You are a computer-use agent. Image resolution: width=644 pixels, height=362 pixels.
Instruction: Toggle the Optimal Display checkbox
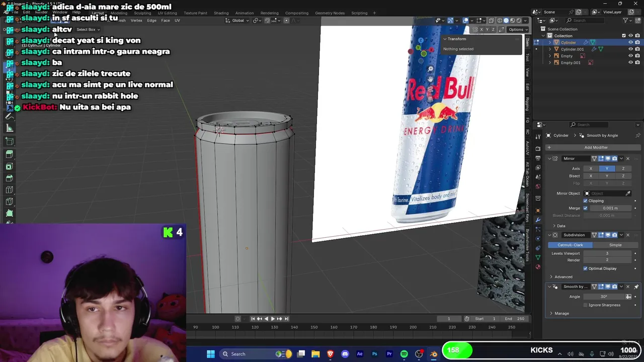[585, 268]
